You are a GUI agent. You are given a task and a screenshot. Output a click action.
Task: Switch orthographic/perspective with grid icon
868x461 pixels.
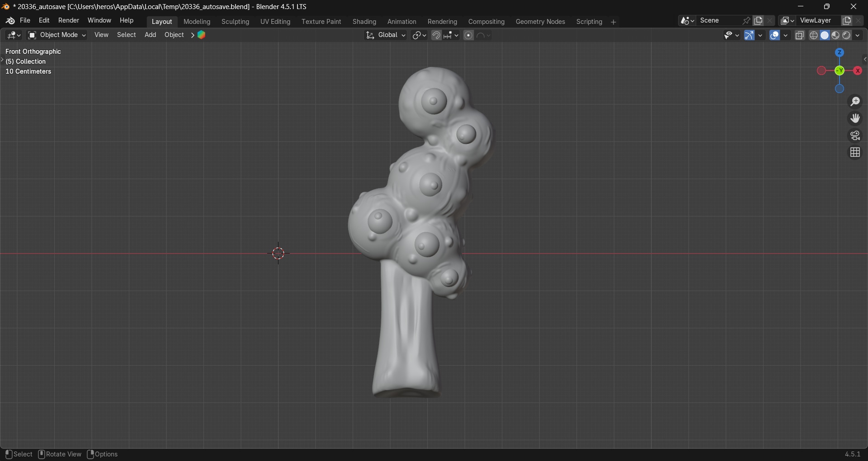[x=855, y=153]
